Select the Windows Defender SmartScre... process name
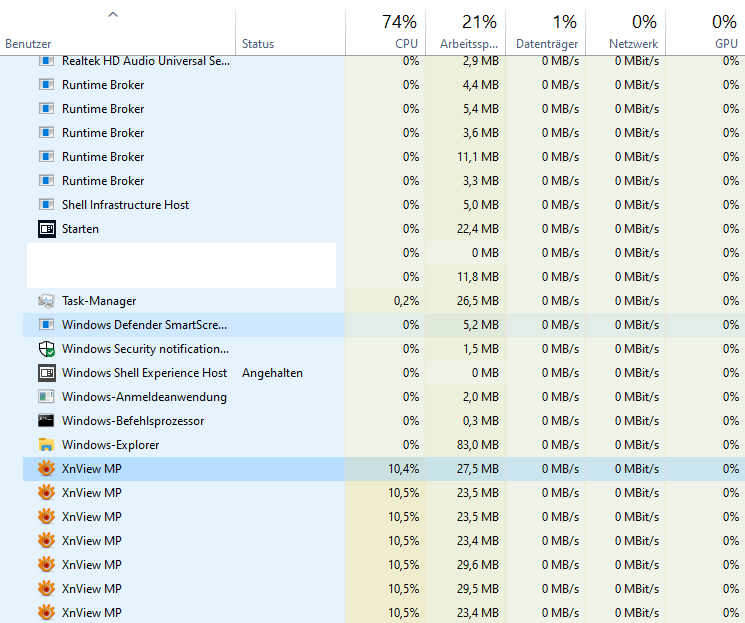Image resolution: width=745 pixels, height=623 pixels. (x=144, y=325)
